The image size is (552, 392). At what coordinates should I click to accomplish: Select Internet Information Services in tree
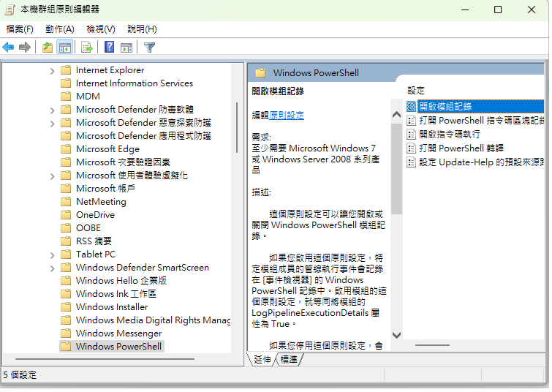pyautogui.click(x=135, y=83)
